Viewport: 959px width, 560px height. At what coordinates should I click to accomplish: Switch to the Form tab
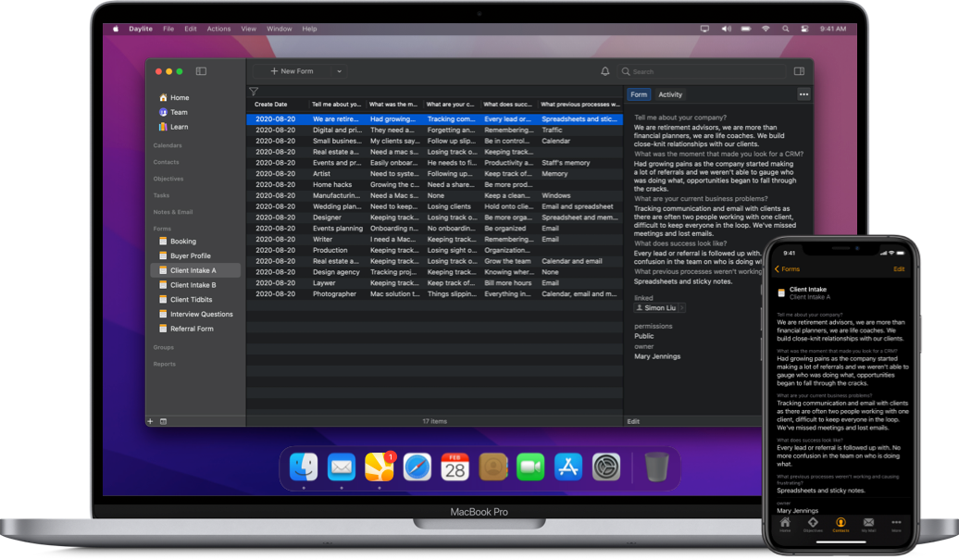pos(639,94)
